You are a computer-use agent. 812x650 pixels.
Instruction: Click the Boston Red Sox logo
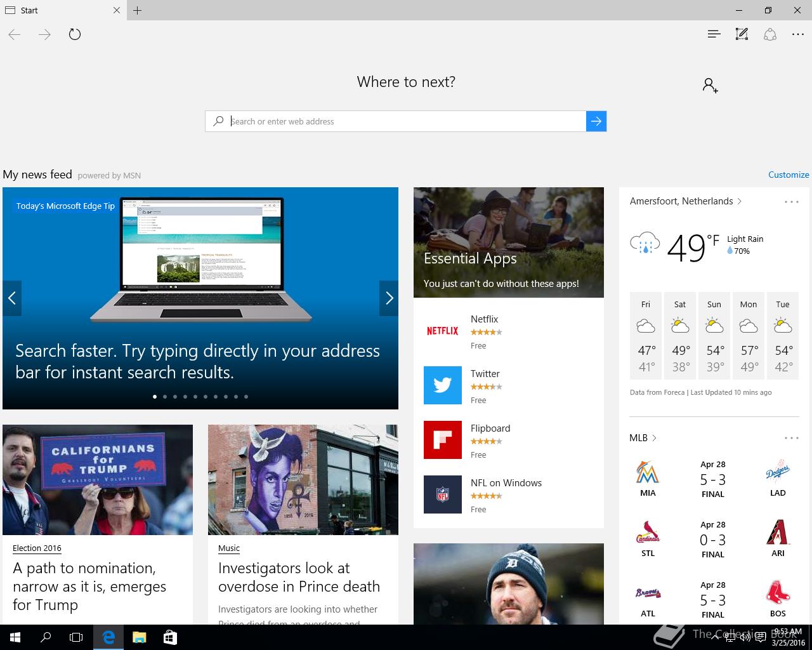click(778, 592)
